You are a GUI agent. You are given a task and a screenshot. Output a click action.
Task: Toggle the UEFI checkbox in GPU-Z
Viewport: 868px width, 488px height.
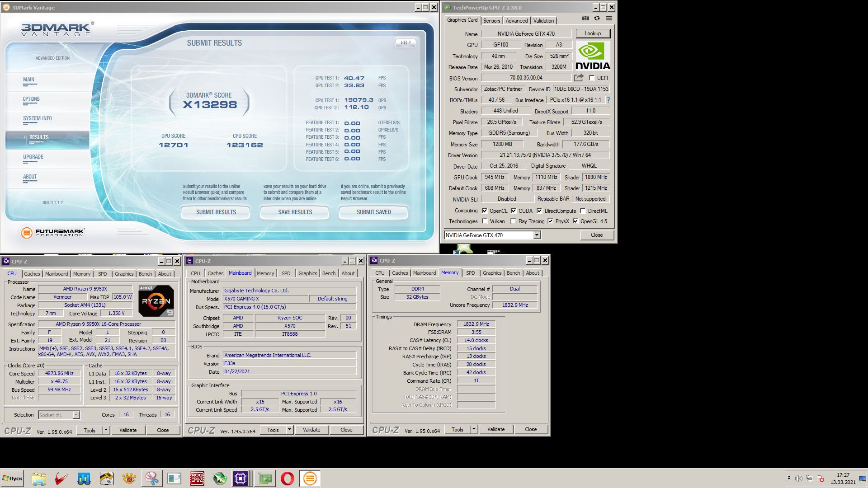pos(592,78)
